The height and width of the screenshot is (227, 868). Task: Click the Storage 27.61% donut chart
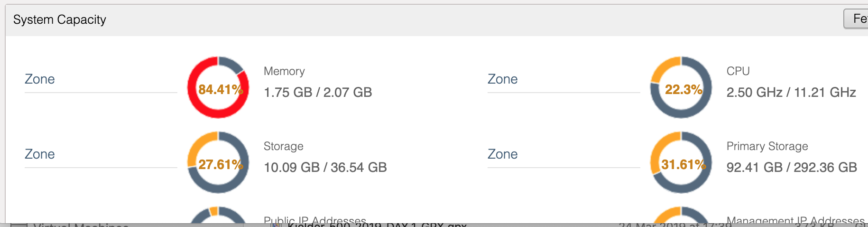coord(218,162)
